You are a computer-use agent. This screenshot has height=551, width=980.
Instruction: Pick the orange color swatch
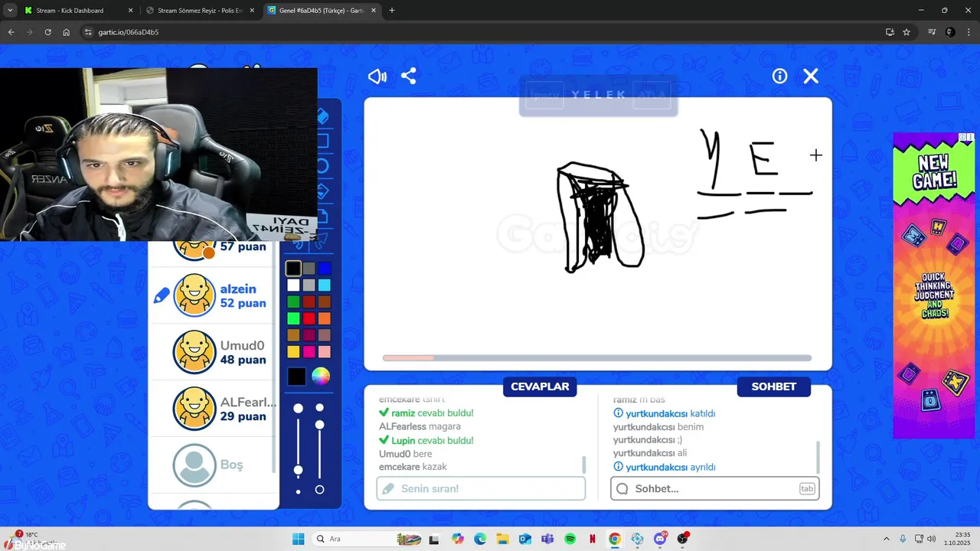click(325, 318)
